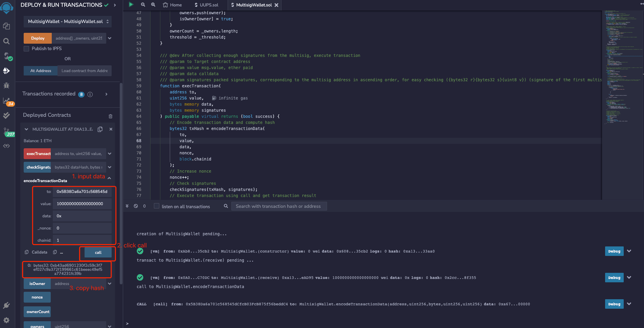644x328 pixels.
Task: Open the File explorer sidebar icon
Action: click(6, 26)
